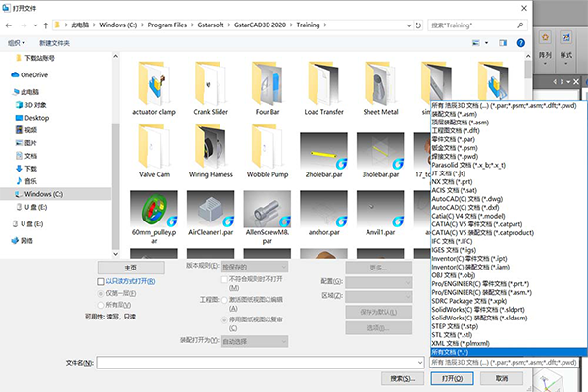Image resolution: width=588 pixels, height=392 pixels.
Task: Open 网络 in the sidebar
Action: (23, 241)
